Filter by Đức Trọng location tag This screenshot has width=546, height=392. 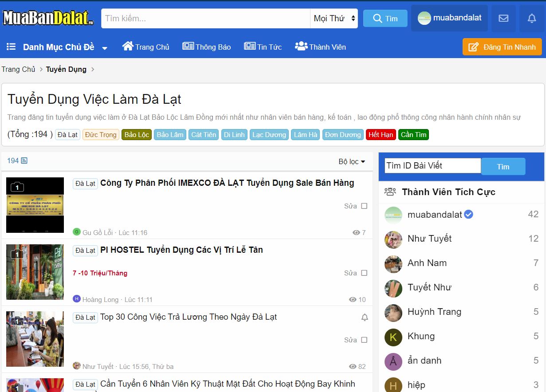pyautogui.click(x=101, y=135)
